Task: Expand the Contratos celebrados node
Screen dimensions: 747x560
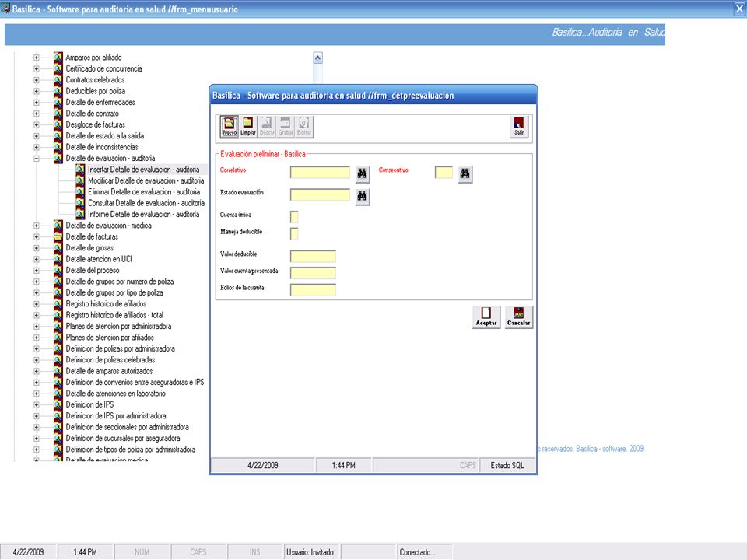Action: pos(37,80)
